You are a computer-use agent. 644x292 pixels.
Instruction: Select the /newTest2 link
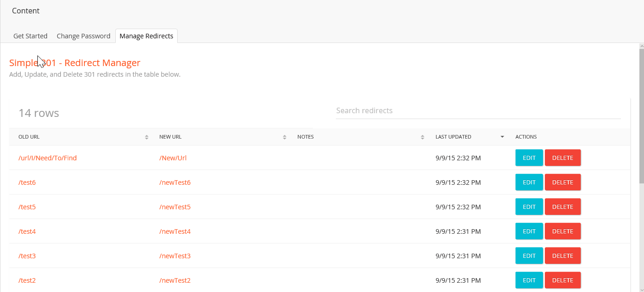pos(175,280)
